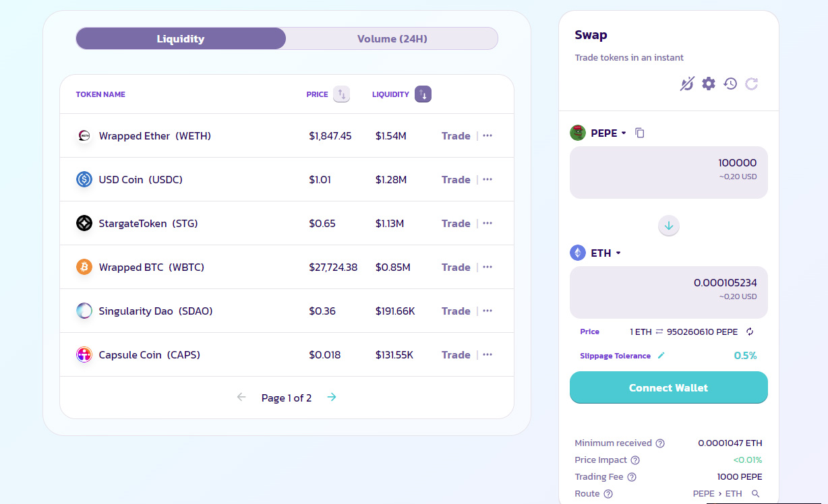
Task: Refresh the swap panel
Action: click(752, 84)
